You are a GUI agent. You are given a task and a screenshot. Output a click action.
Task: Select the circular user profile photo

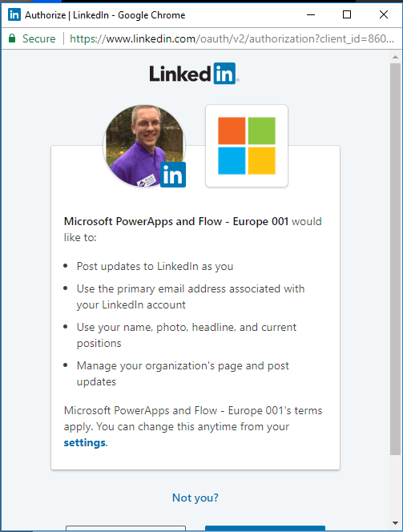click(144, 146)
